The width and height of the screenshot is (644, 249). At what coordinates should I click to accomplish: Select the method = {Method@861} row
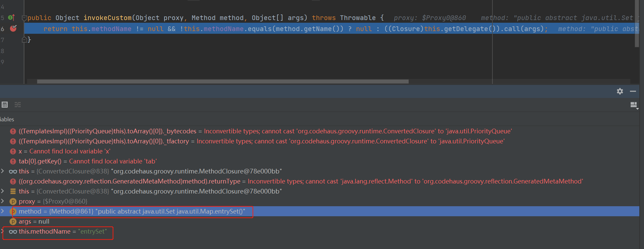coord(319,212)
